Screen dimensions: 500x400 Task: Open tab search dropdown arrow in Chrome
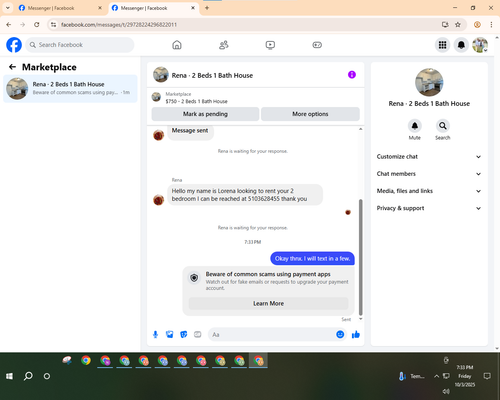click(x=8, y=8)
